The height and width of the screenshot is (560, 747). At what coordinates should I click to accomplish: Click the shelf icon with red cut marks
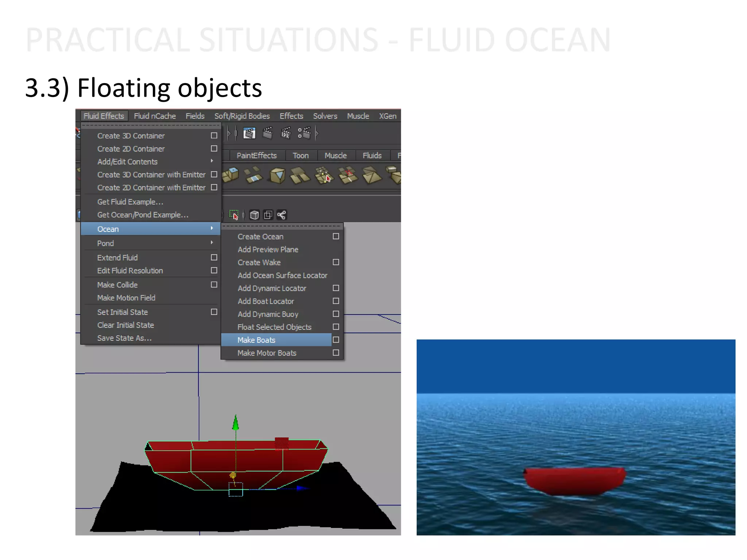pyautogui.click(x=348, y=175)
